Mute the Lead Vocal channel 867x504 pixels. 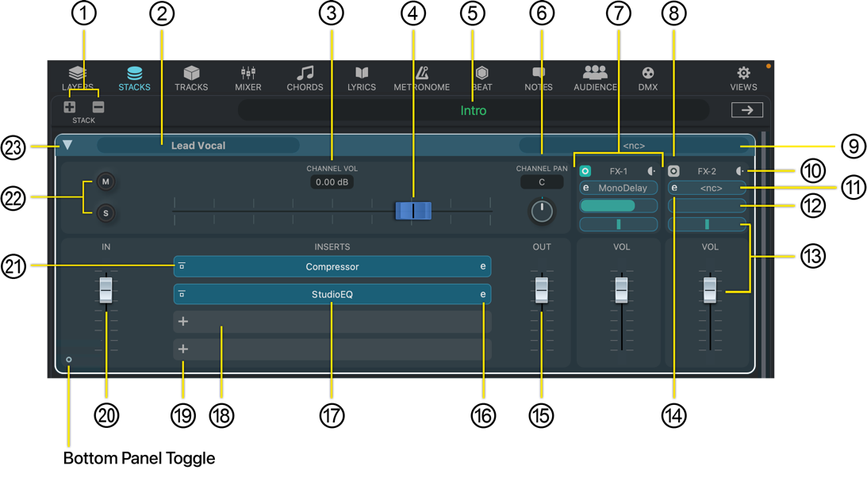[105, 181]
